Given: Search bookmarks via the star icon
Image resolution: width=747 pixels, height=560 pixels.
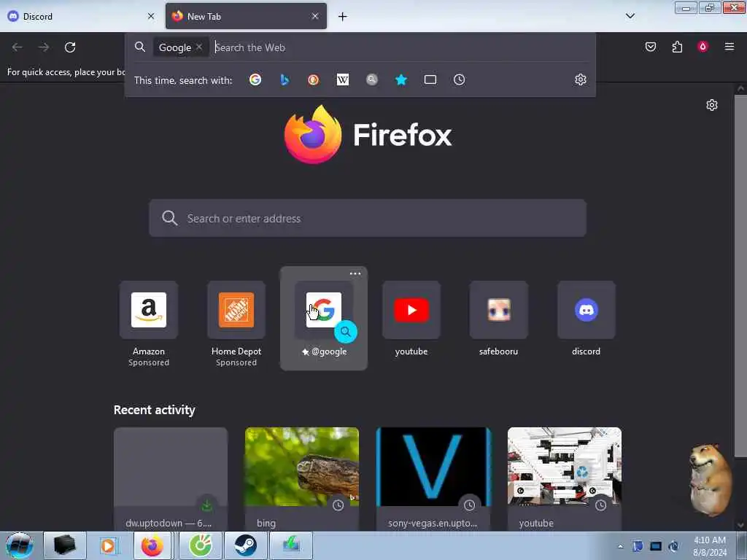Looking at the screenshot, I should (x=401, y=79).
